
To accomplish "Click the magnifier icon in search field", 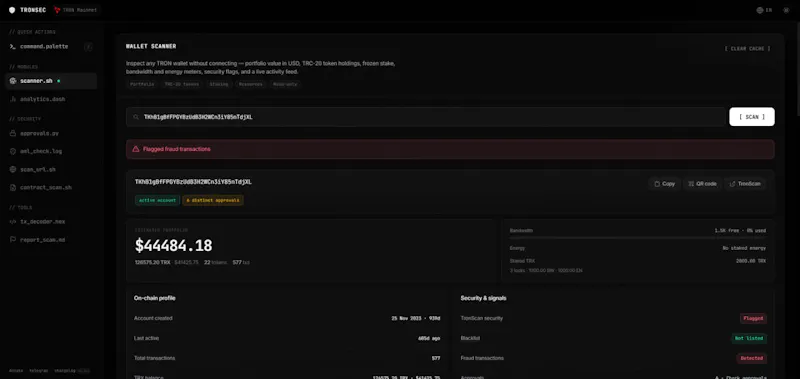I will pyautogui.click(x=136, y=117).
